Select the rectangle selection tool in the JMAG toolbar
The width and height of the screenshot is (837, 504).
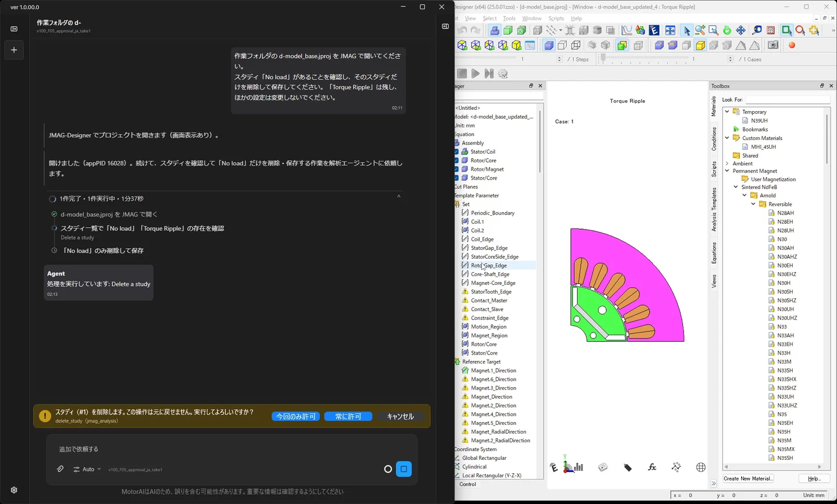click(x=786, y=30)
